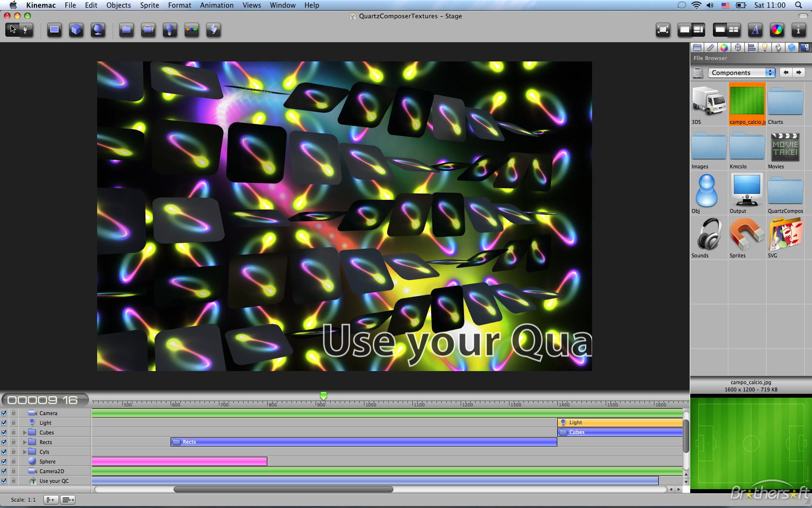The image size is (812, 508).
Task: Toggle visibility checkbox for Sphere track
Action: click(x=4, y=462)
